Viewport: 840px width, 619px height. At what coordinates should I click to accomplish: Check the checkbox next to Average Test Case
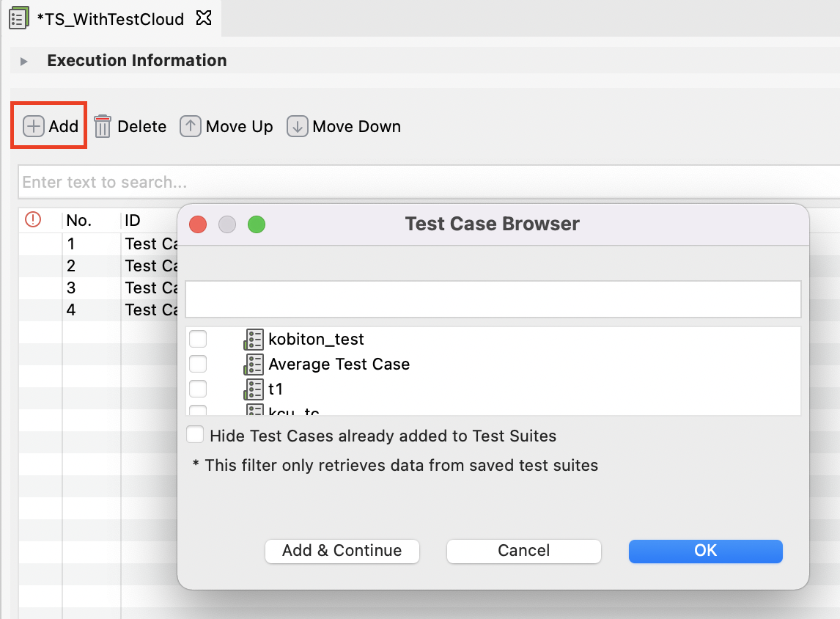click(x=198, y=364)
